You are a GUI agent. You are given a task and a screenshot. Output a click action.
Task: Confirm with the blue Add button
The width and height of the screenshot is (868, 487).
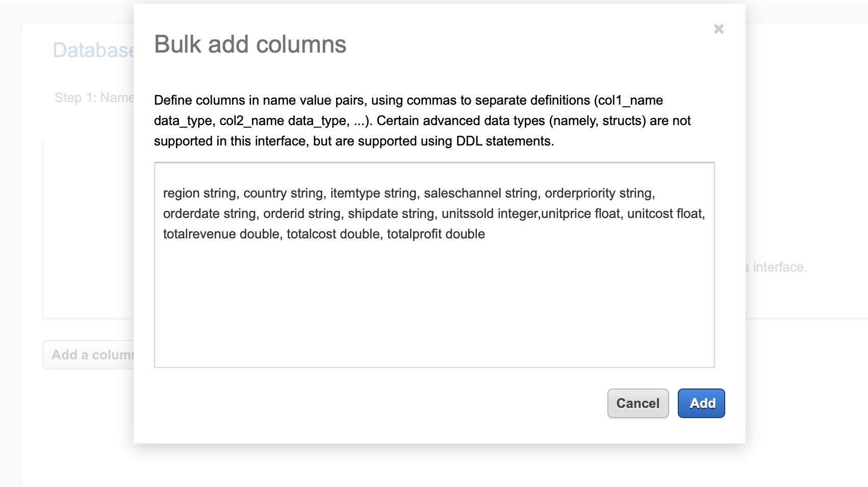[x=701, y=403]
